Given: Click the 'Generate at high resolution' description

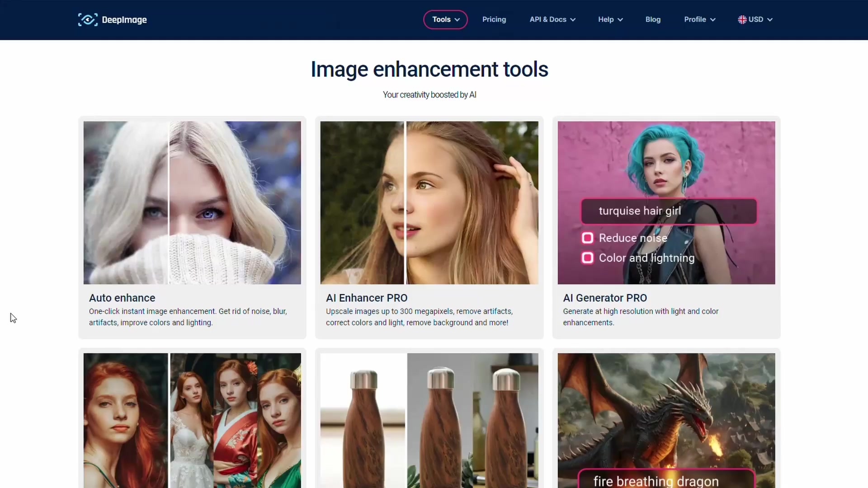Looking at the screenshot, I should point(641,317).
